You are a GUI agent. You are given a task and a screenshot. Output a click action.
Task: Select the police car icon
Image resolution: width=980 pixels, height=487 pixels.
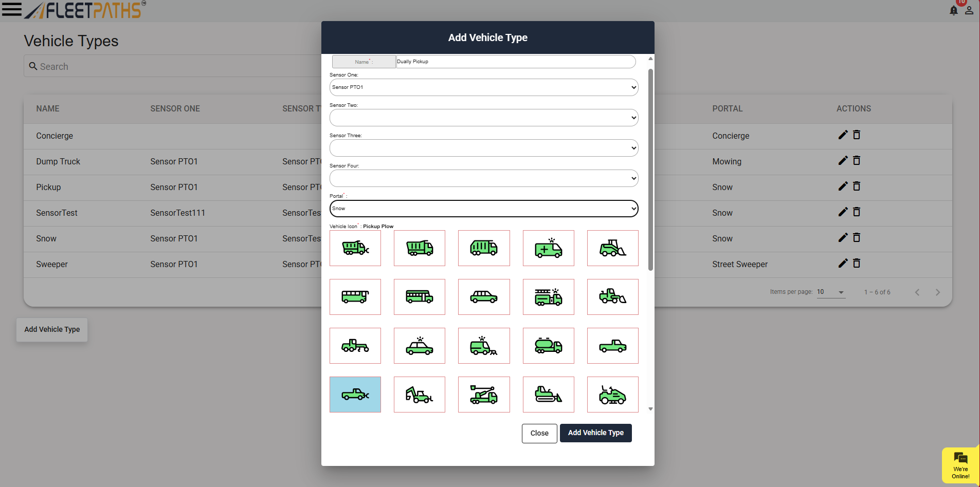(x=419, y=346)
